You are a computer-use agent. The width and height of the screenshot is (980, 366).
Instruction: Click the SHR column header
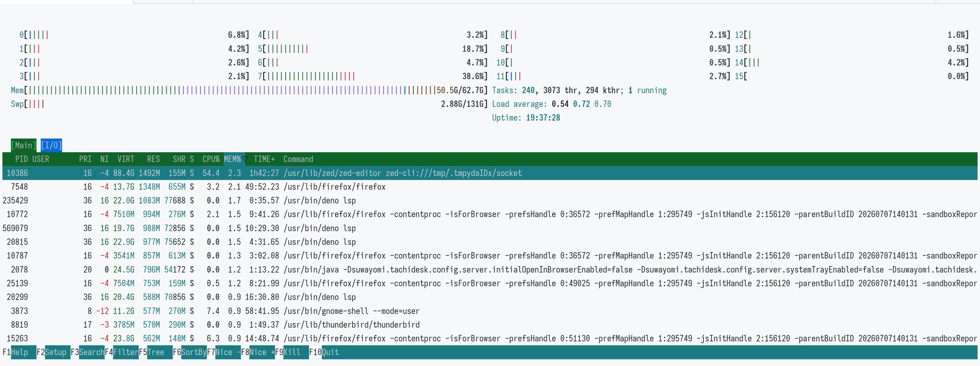point(179,159)
